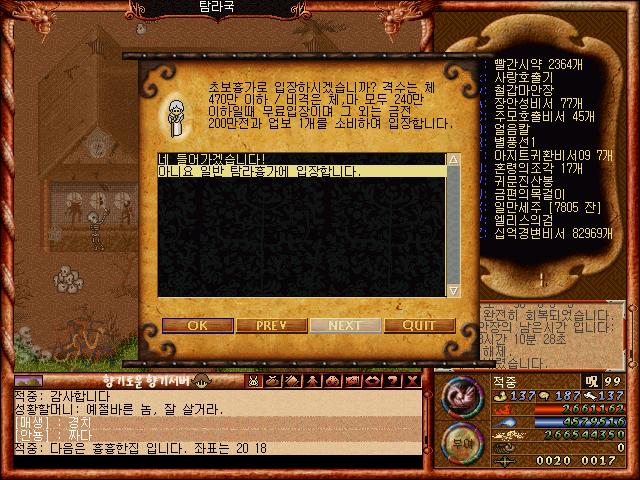The height and width of the screenshot is (480, 640).
Task: Click the letter/mail icon in toolbar
Action: tap(353, 381)
